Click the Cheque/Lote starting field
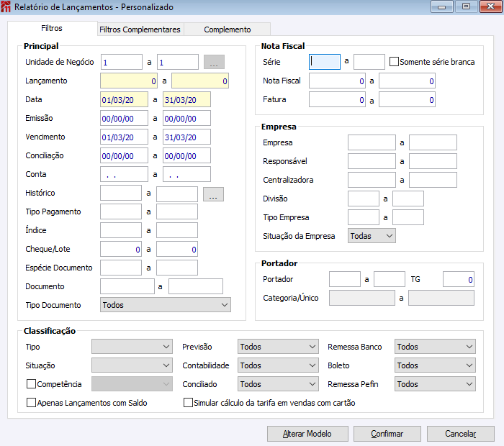 [121, 249]
